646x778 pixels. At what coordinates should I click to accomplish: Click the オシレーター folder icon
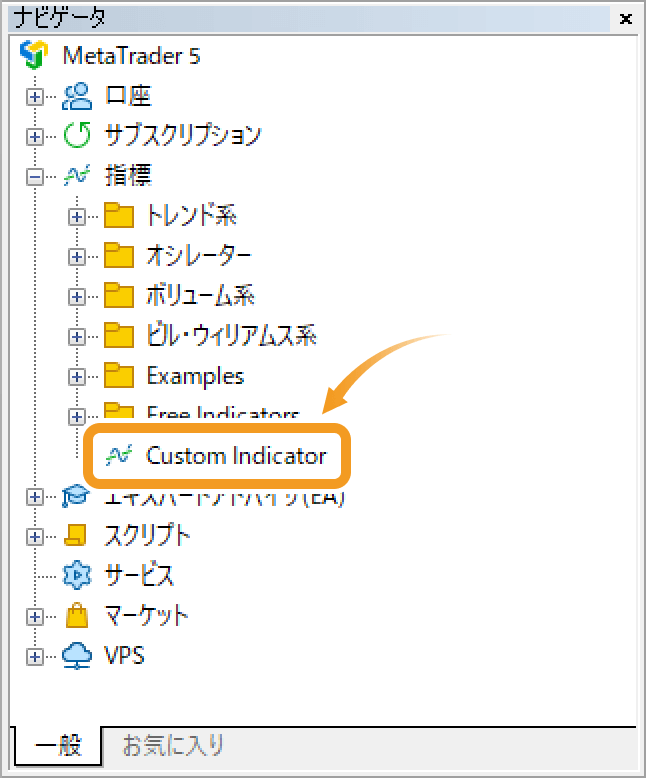(x=119, y=255)
